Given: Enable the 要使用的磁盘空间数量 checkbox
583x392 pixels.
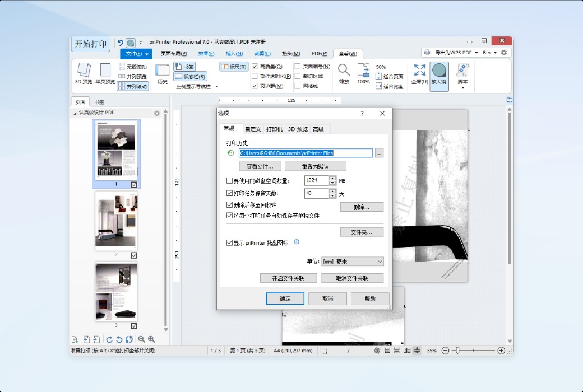Looking at the screenshot, I should (x=229, y=180).
